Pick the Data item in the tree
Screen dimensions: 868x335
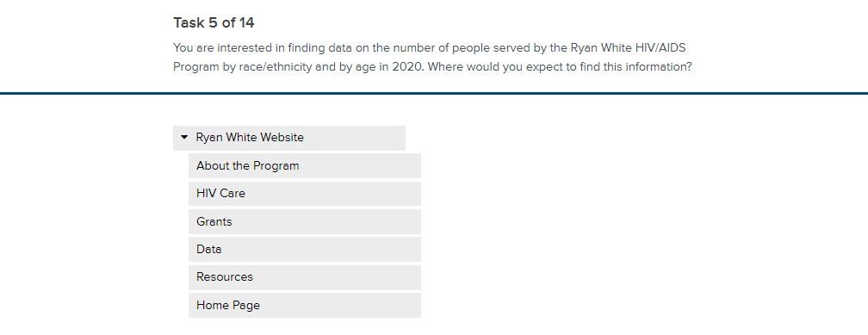[305, 249]
